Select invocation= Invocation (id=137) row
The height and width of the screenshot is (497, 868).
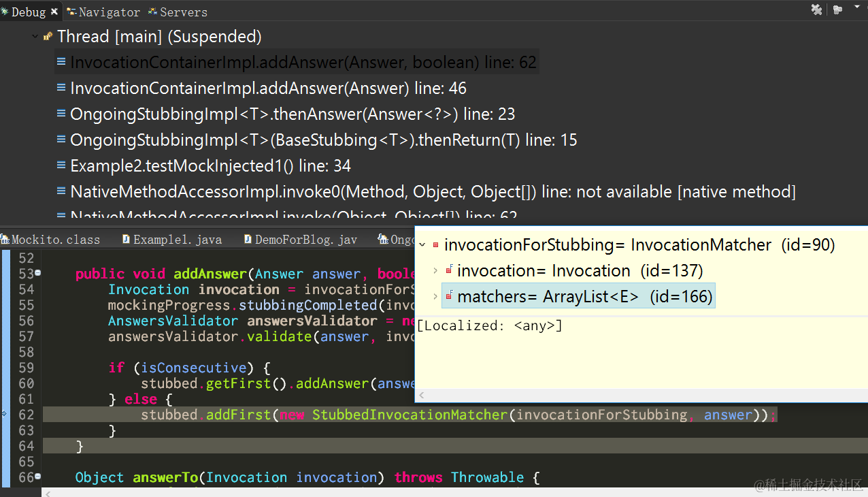click(x=580, y=271)
